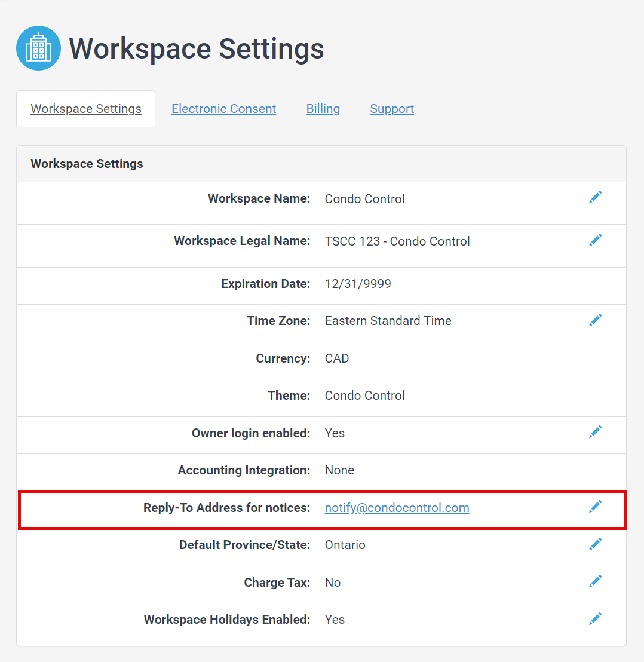This screenshot has height=662, width=644.
Task: Click the Default Province/State: label
Action: (x=245, y=545)
